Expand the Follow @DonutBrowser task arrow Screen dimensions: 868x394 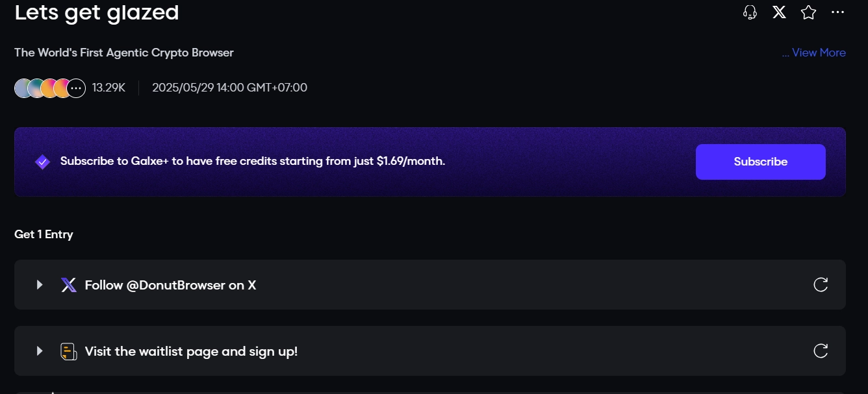click(x=40, y=285)
